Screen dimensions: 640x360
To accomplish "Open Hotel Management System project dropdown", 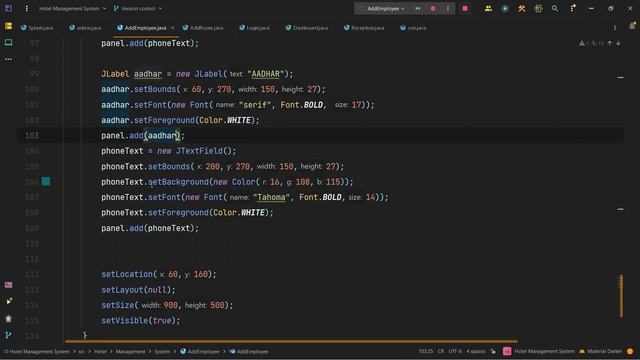I will click(x=72, y=9).
